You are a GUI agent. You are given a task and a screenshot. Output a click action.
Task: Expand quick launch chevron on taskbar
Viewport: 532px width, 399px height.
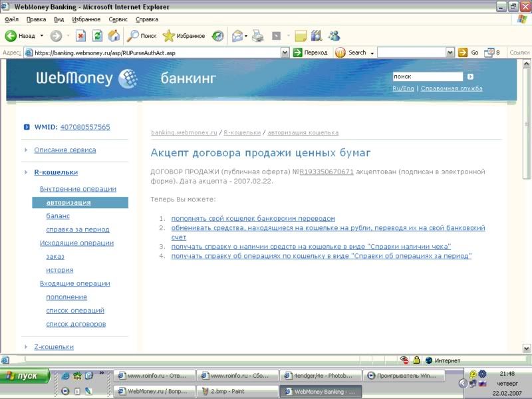pyautogui.click(x=102, y=373)
